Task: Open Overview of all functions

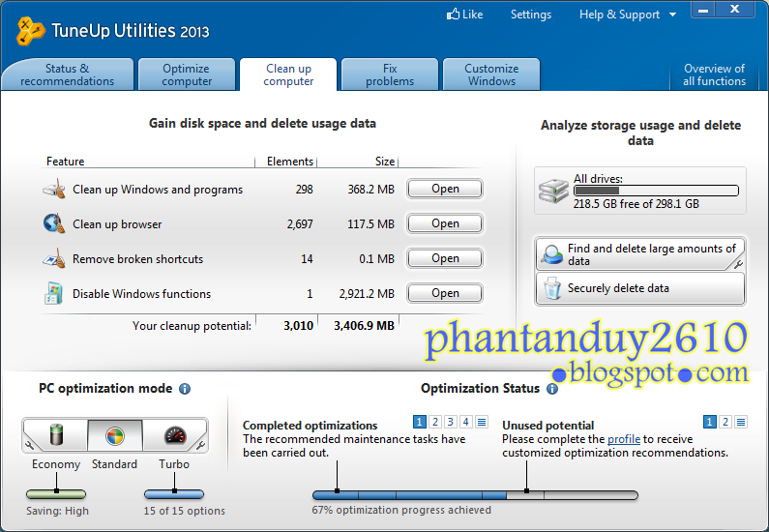Action: tap(714, 74)
